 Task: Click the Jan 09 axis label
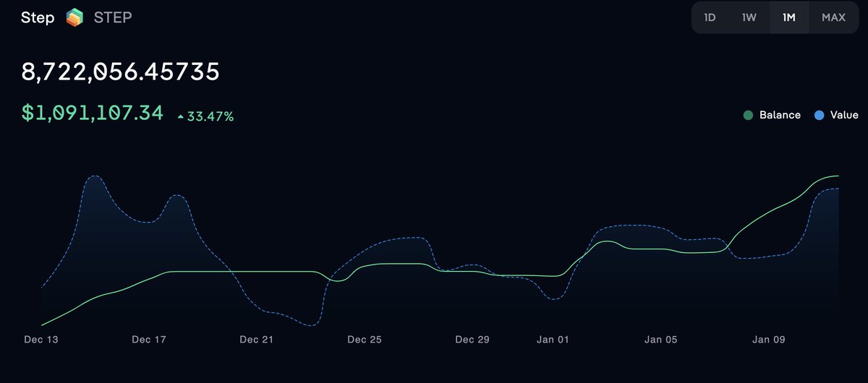(769, 340)
